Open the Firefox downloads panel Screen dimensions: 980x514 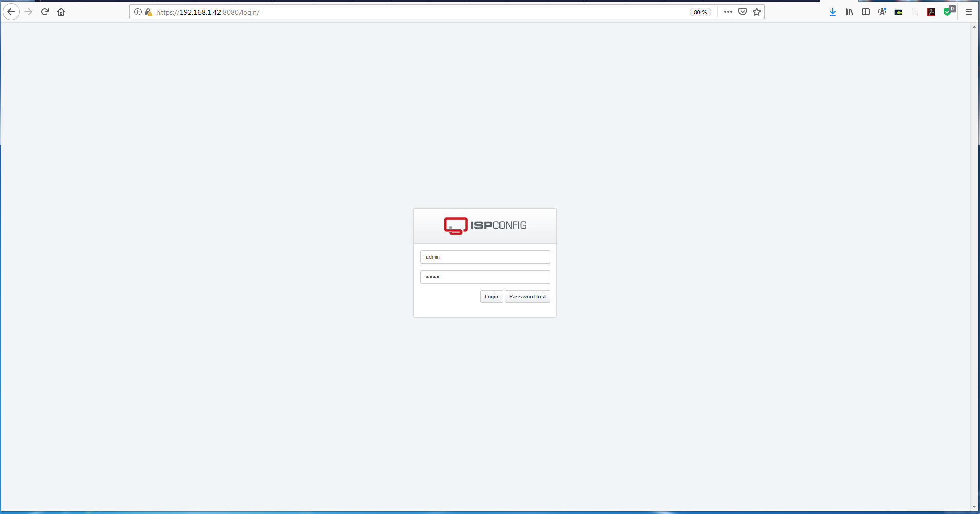[833, 12]
